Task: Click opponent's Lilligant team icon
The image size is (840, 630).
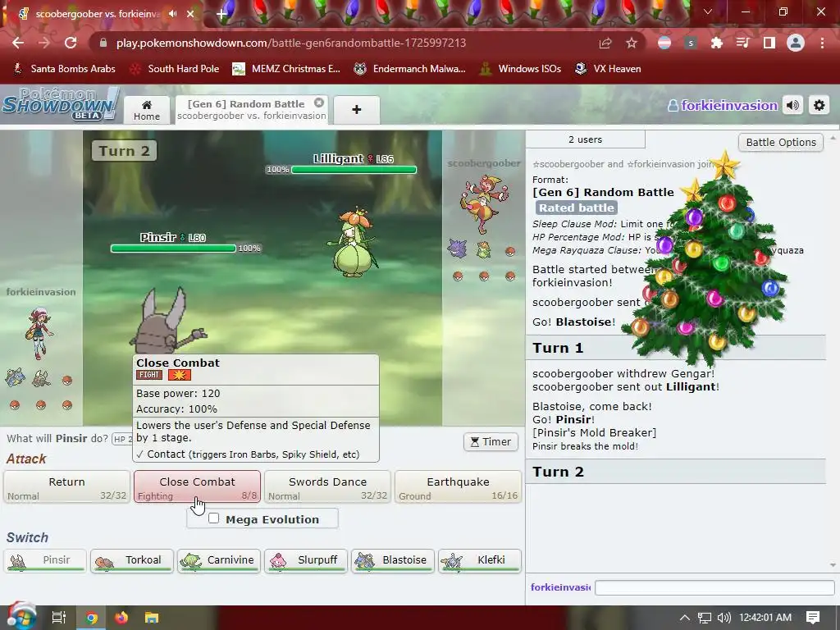Action: pos(484,249)
